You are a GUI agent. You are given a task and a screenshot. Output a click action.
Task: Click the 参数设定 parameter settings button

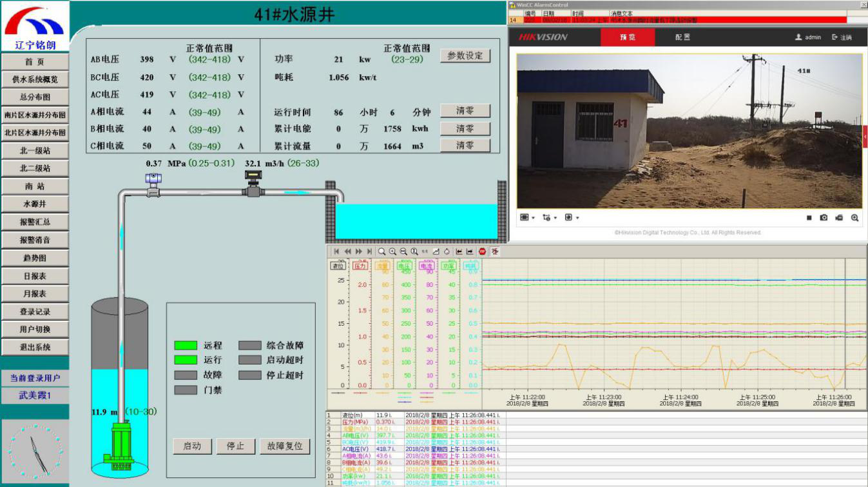click(465, 56)
